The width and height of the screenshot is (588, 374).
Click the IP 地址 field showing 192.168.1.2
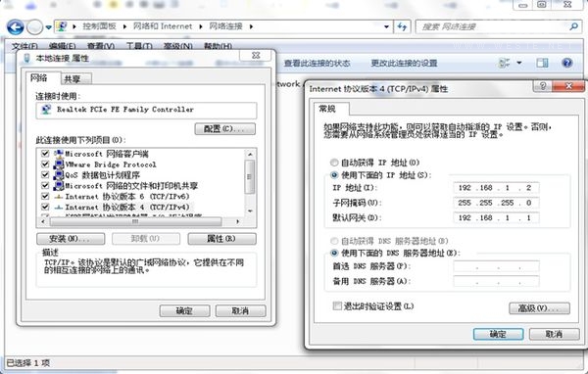pos(497,187)
